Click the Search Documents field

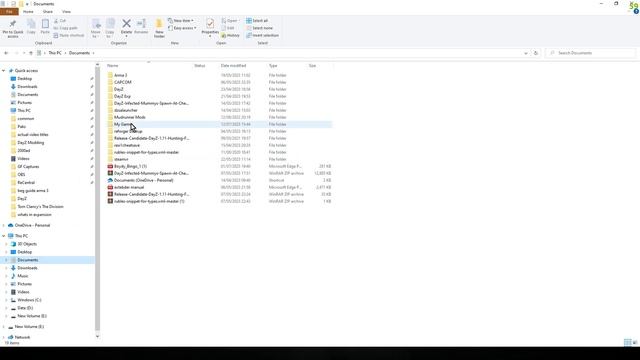591,53
